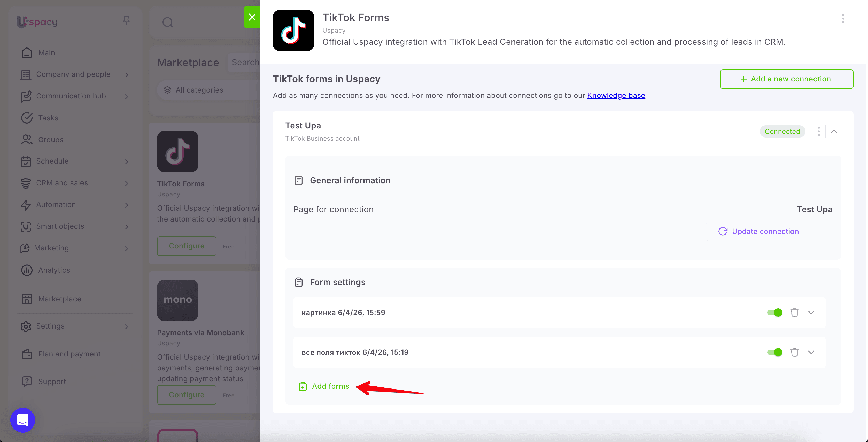Click the refresh icon beside Update connection
This screenshot has height=442, width=868.
(723, 231)
